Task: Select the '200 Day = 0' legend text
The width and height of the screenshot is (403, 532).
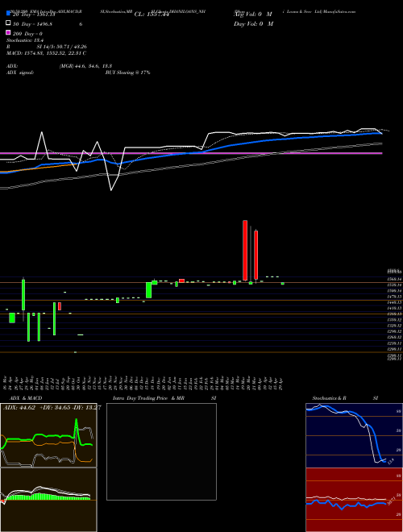Action: (27, 34)
